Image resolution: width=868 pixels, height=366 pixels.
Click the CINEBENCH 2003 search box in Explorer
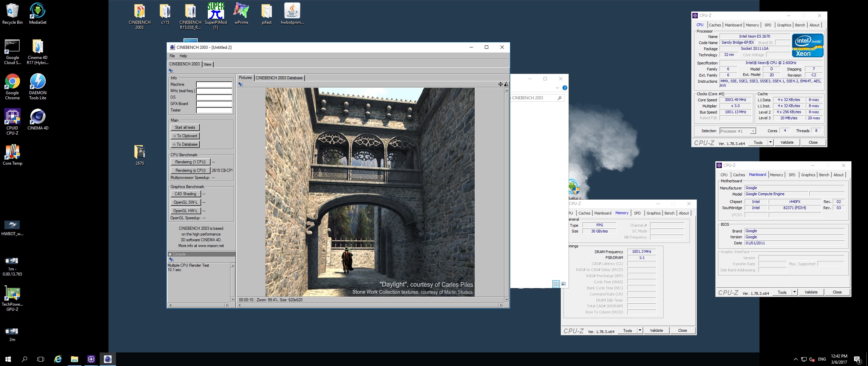click(537, 98)
